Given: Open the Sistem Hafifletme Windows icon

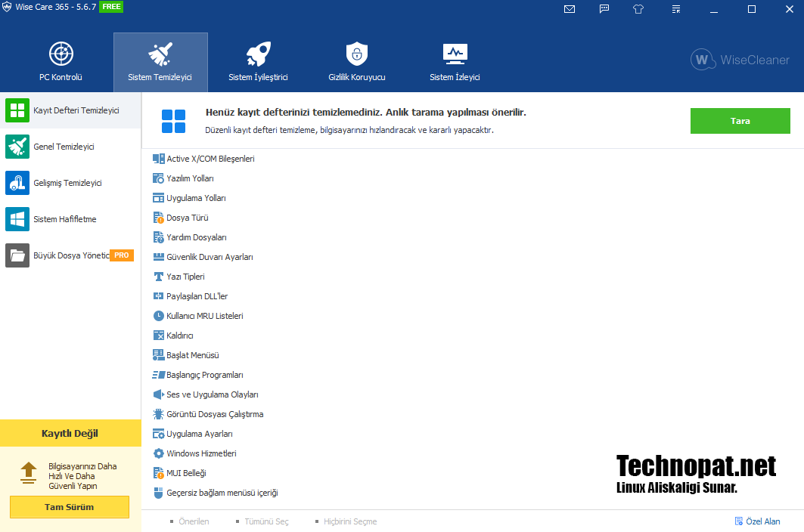Looking at the screenshot, I should [x=17, y=219].
